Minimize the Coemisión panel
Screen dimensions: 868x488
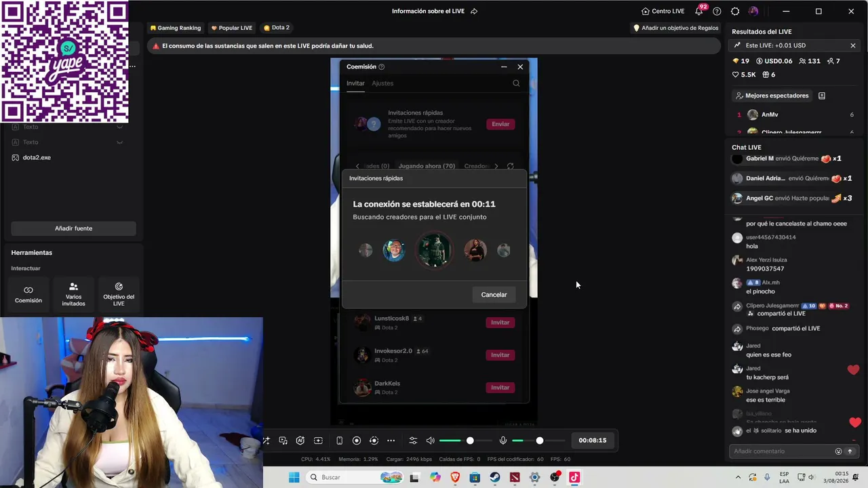coord(504,66)
